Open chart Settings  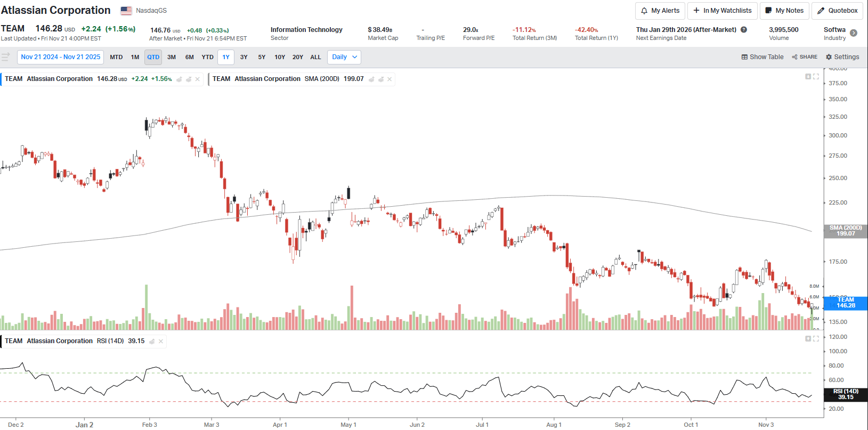coord(842,57)
